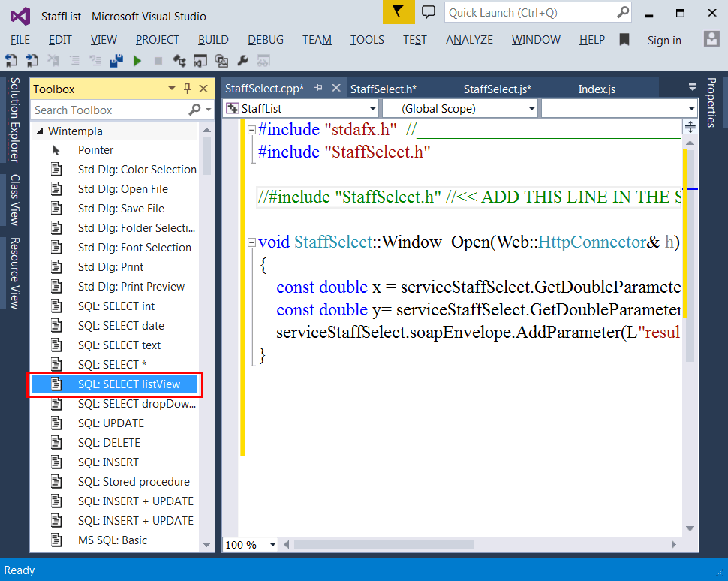Click the editor vertical scroll down arrow
The image size is (728, 581).
point(690,528)
